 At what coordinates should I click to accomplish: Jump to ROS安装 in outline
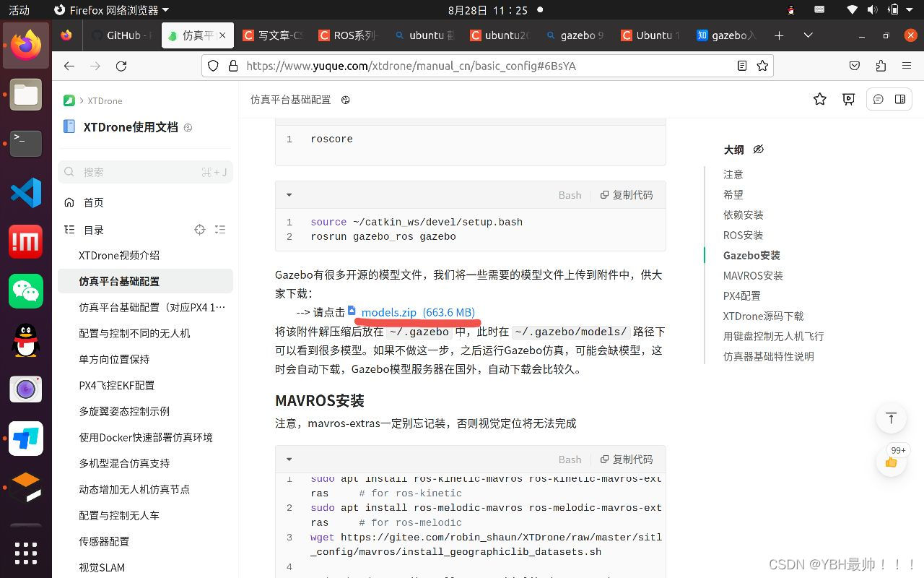click(743, 235)
